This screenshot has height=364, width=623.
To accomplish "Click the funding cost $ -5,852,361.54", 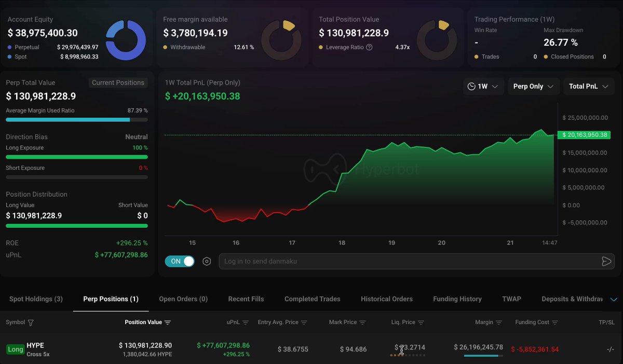I will pyautogui.click(x=535, y=349).
